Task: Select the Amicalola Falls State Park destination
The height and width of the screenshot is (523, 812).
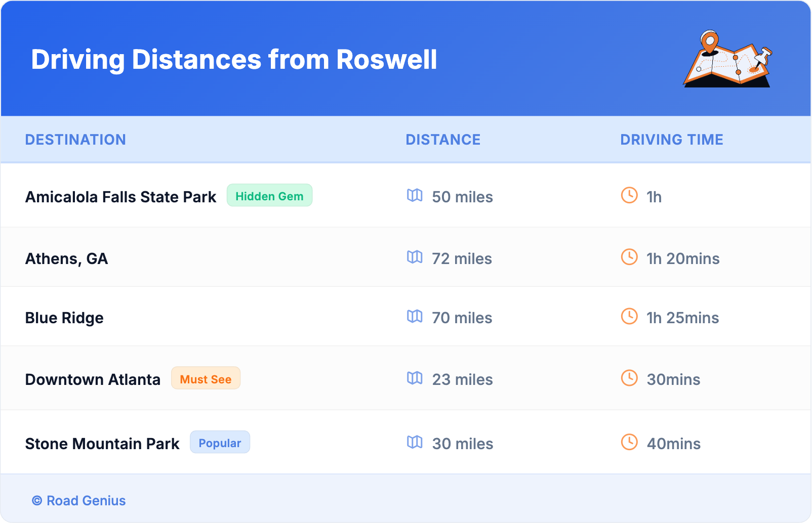Action: (x=120, y=197)
